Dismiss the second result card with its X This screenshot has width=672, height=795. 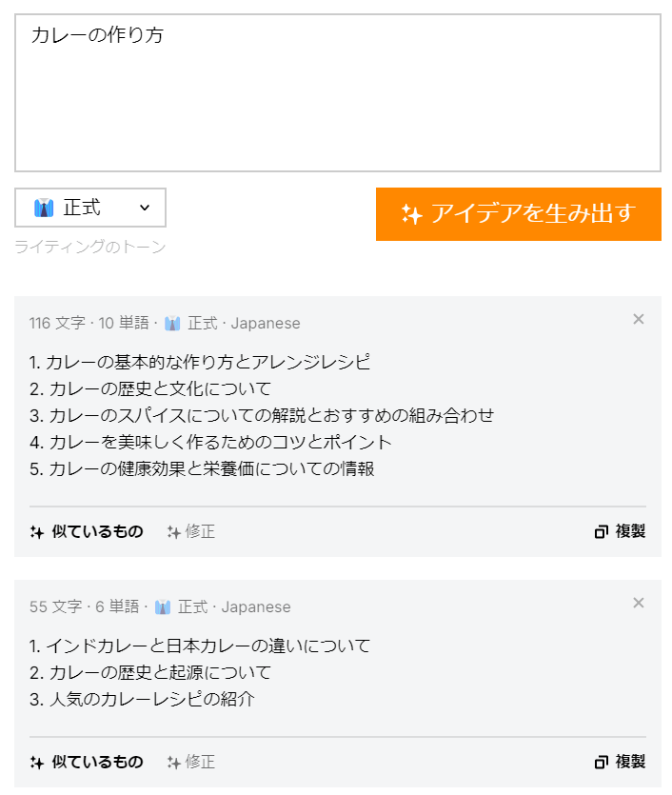click(x=639, y=603)
